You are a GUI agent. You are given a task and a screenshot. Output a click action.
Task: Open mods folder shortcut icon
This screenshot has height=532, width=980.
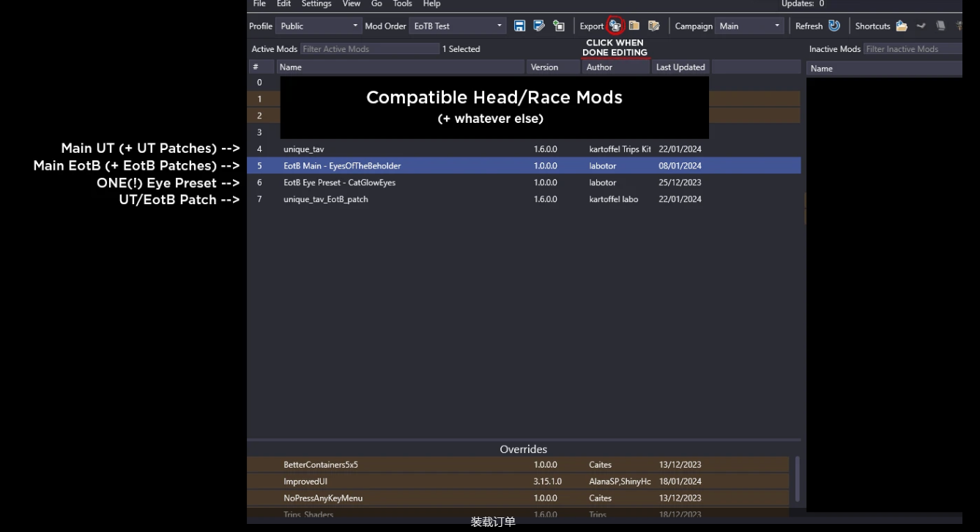tap(902, 26)
